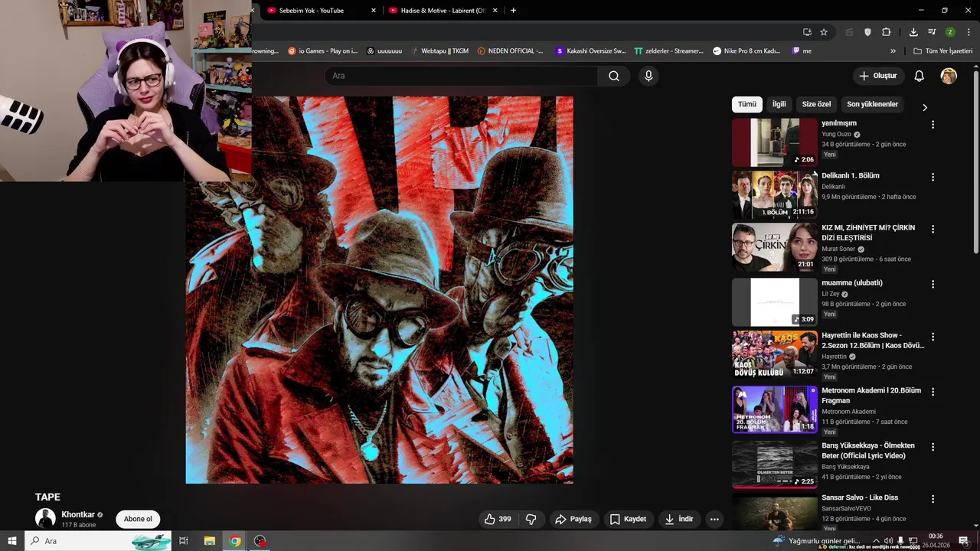The width and height of the screenshot is (980, 551).
Task: Click the YouTube search magnifier button
Action: tap(614, 76)
